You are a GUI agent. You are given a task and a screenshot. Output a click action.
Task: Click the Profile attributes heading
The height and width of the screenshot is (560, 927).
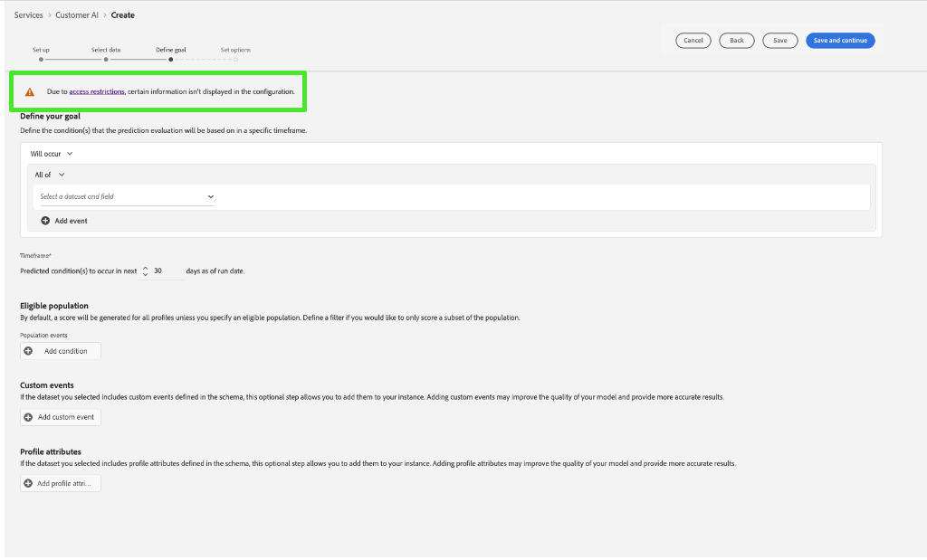51,451
